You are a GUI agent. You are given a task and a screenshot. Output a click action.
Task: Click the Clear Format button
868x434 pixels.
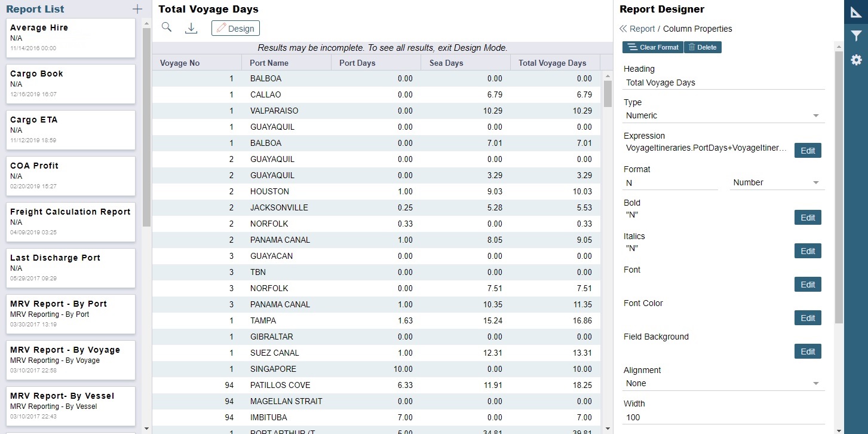[x=652, y=47]
